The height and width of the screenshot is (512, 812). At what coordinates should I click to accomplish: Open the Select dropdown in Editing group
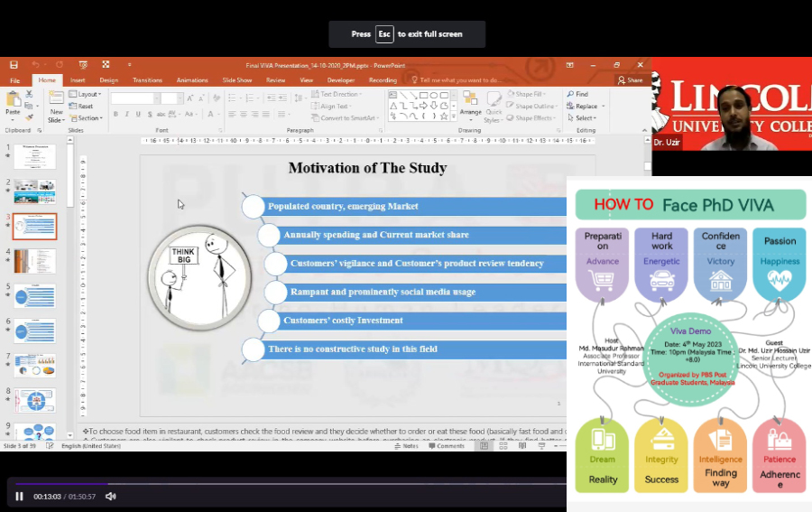582,117
